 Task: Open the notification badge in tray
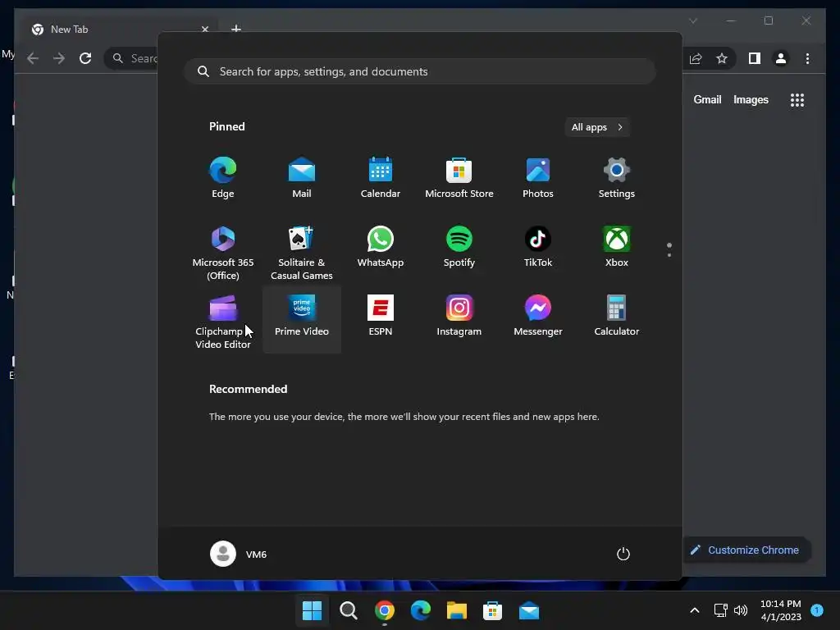(x=817, y=609)
